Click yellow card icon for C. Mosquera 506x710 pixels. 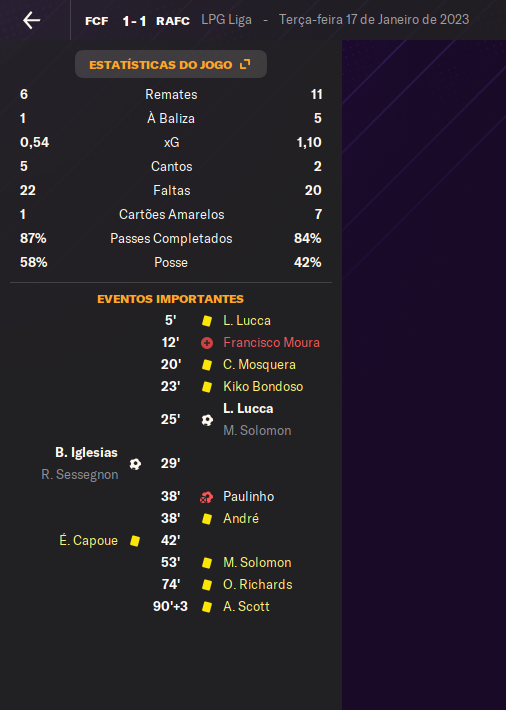[207, 365]
